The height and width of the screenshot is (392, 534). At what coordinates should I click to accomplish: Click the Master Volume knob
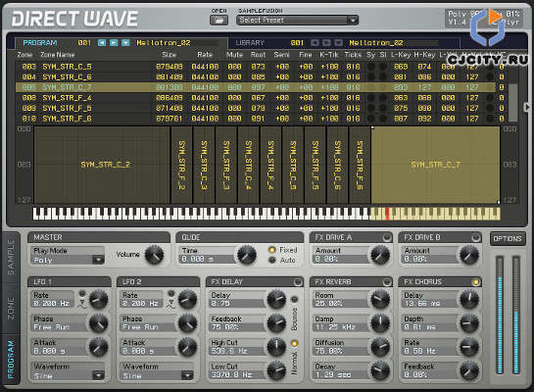[x=154, y=255]
